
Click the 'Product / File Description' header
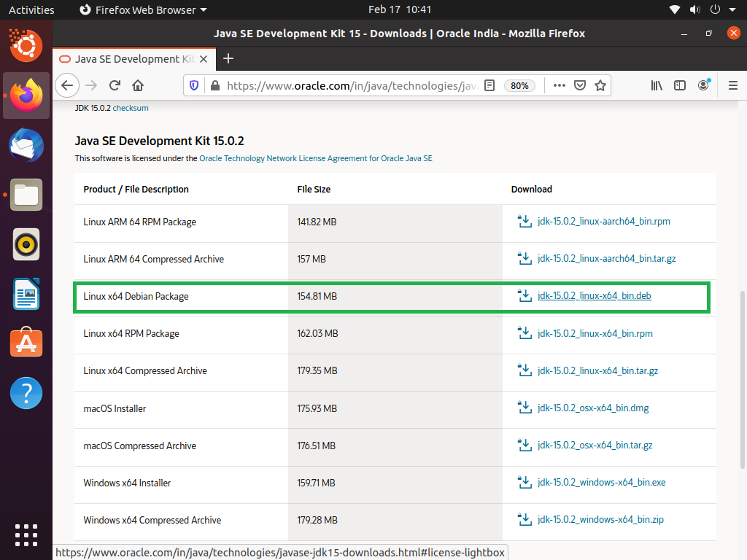(136, 189)
